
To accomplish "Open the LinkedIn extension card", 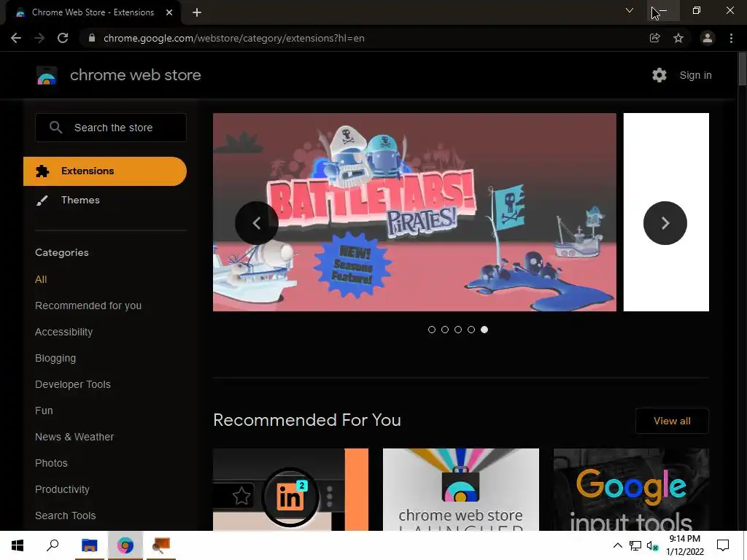I will (290, 489).
